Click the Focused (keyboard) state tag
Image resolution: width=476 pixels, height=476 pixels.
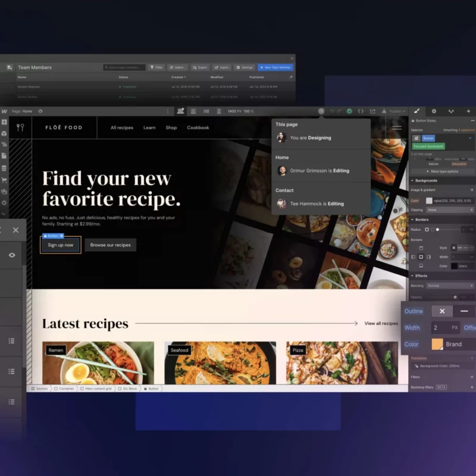(428, 146)
